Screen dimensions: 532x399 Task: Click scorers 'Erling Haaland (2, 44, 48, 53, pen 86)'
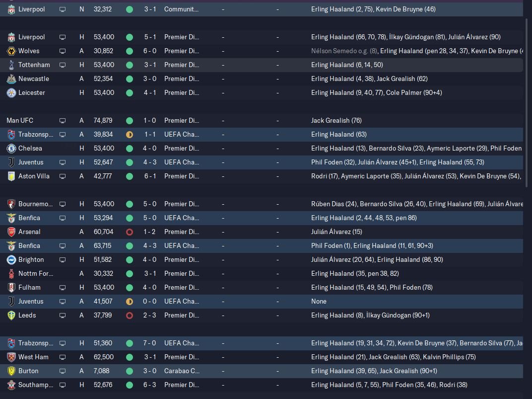364,218
